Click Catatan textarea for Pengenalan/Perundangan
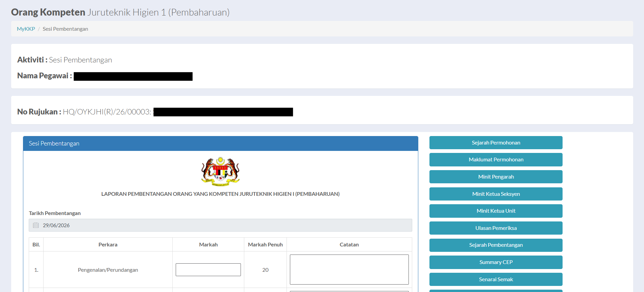This screenshot has width=644, height=292. (x=349, y=270)
